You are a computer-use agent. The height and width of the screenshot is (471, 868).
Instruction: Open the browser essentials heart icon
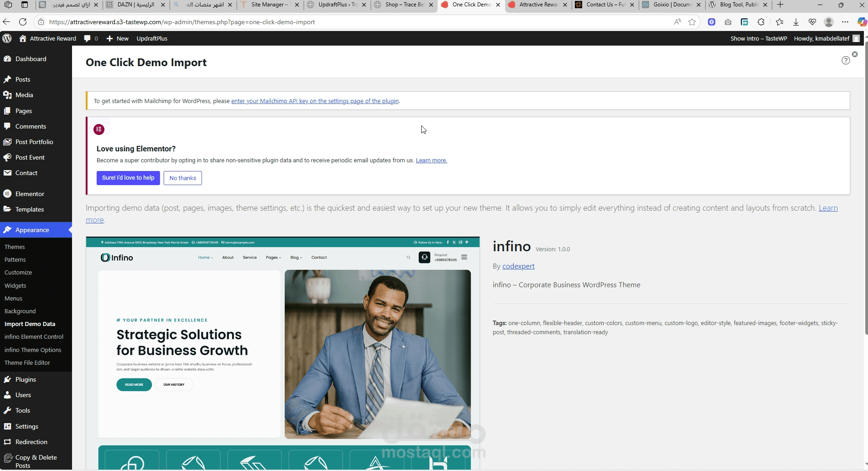coord(812,22)
